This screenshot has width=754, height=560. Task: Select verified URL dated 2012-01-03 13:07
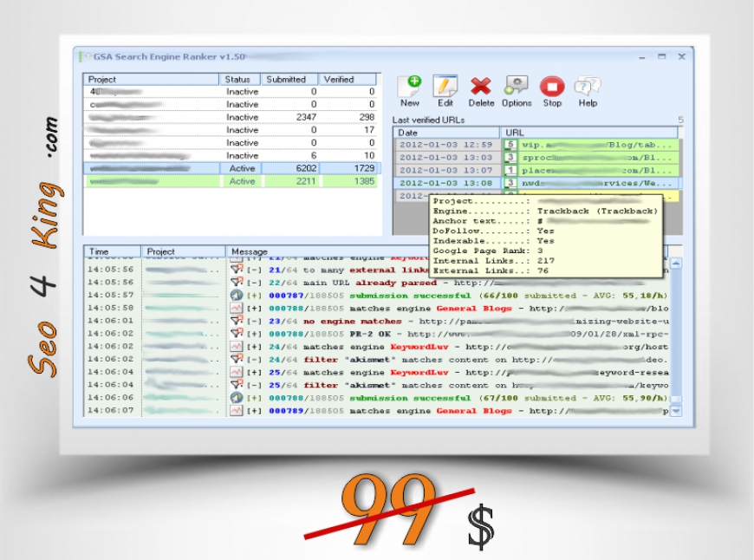click(537, 170)
